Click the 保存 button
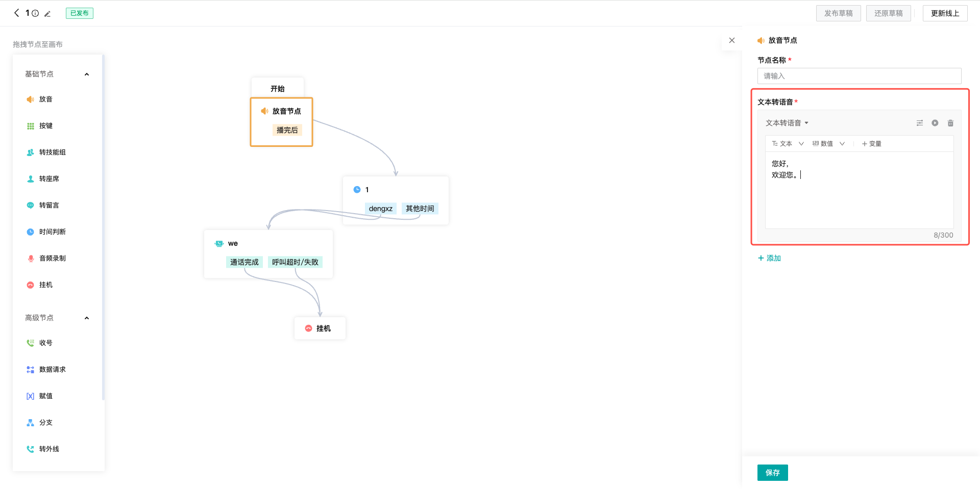This screenshot has width=980, height=489. click(772, 473)
